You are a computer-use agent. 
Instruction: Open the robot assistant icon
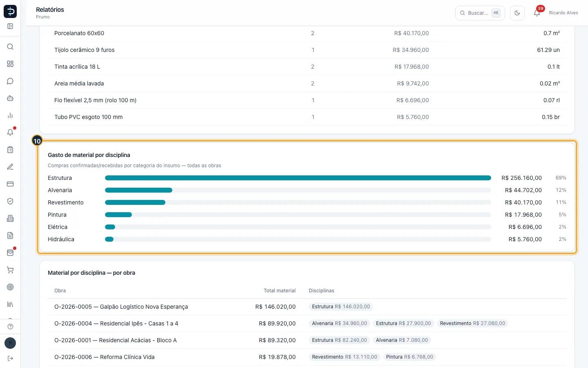click(10, 98)
